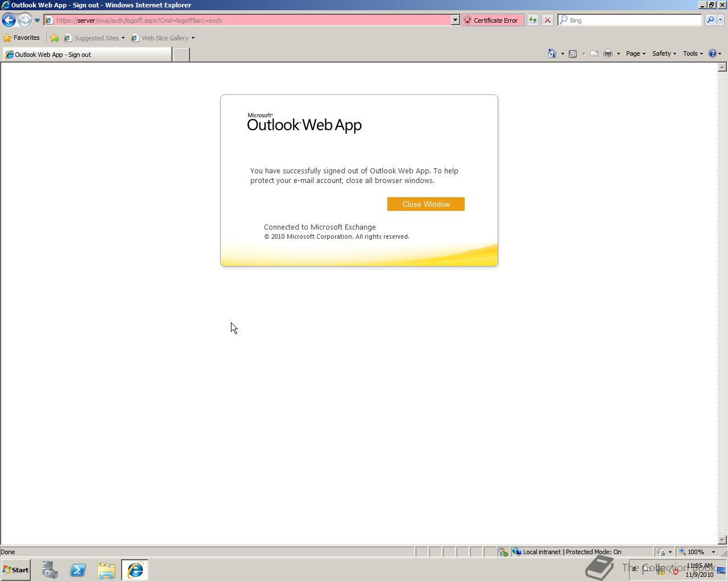Image resolution: width=728 pixels, height=582 pixels.
Task: Click the 100% zoom level button
Action: (x=692, y=552)
